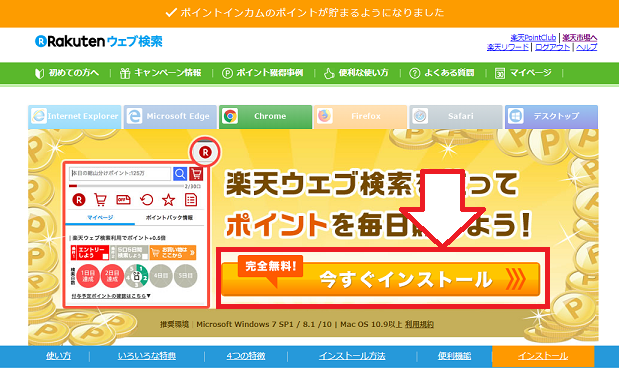
Task: Tick the checkbox on the red エントリーしよう banner
Action: click(105, 257)
